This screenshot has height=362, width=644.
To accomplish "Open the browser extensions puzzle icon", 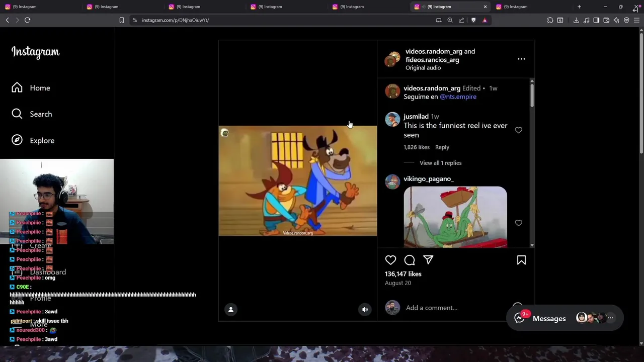I will (550, 20).
